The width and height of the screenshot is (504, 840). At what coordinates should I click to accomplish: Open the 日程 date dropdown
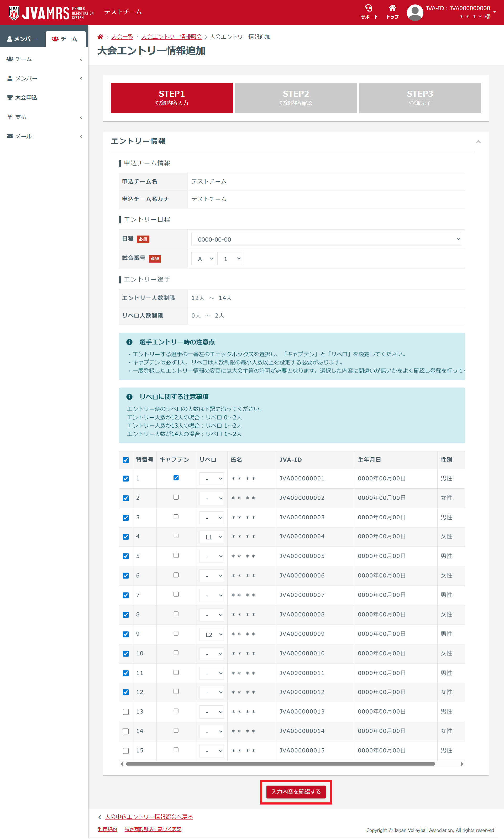point(326,239)
